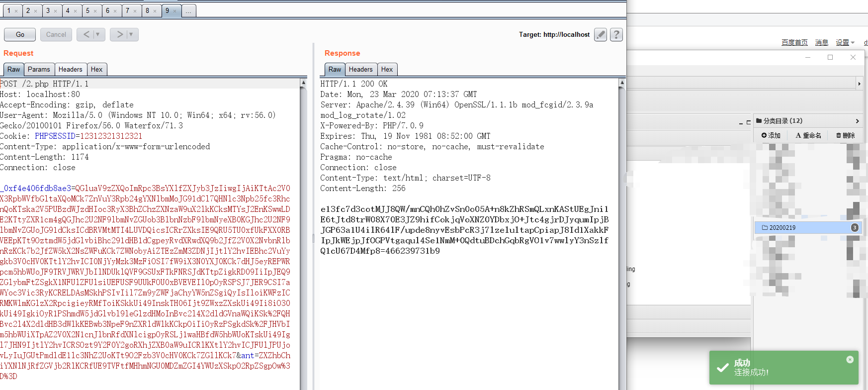The width and height of the screenshot is (868, 390).
Task: Edit the target host with pencil icon
Action: [601, 34]
